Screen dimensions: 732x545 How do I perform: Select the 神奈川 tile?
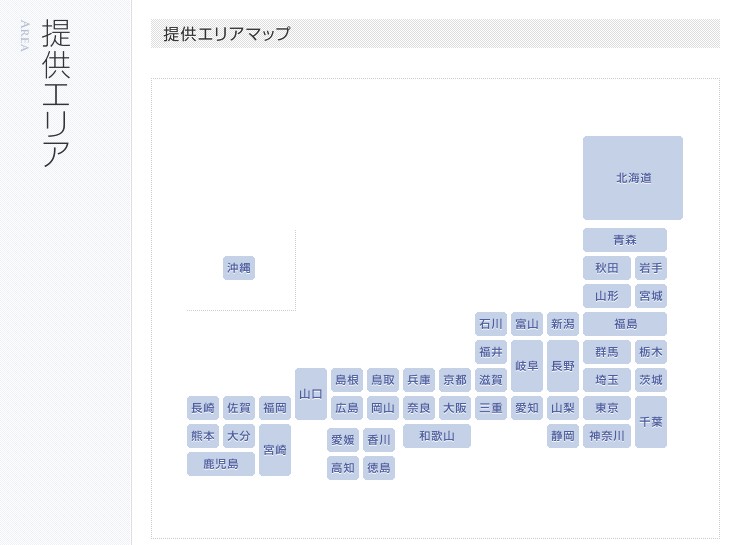click(607, 436)
